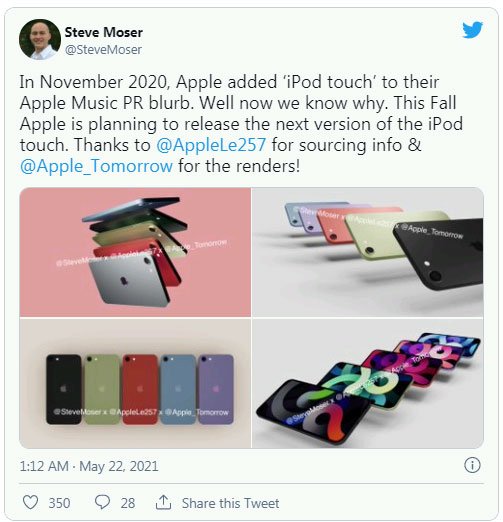Click the 350 likes count
Image resolution: width=503 pixels, height=522 pixels.
click(59, 503)
